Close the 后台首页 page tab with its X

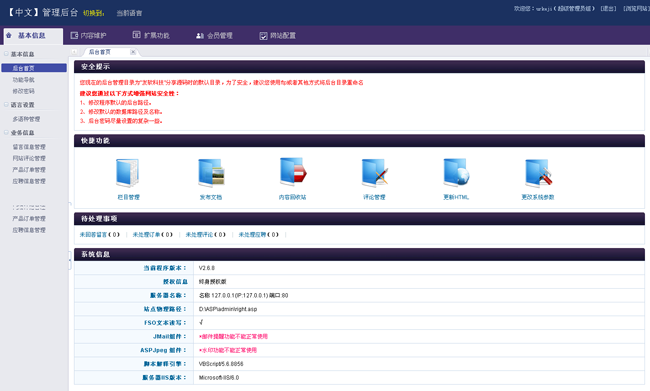tap(133, 52)
